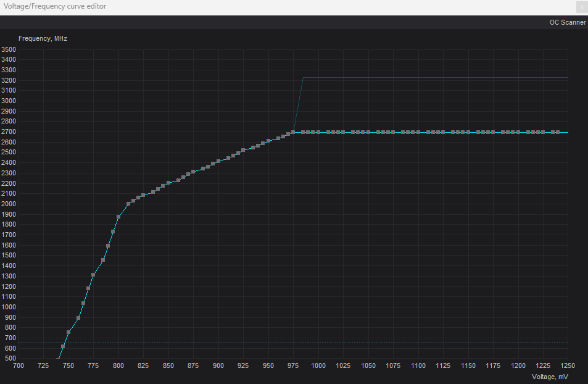
Task: Select curve point at 770 mV, about 1180 MHz
Action: 88,288
